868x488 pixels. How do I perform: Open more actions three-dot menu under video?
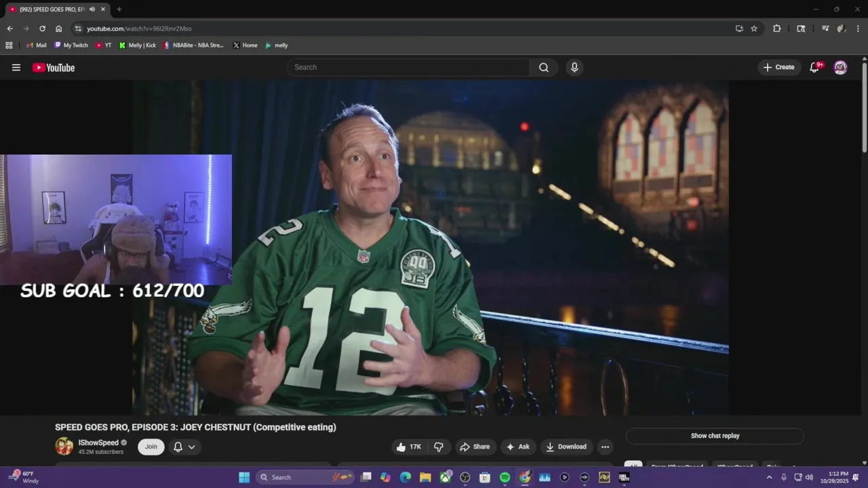point(605,447)
